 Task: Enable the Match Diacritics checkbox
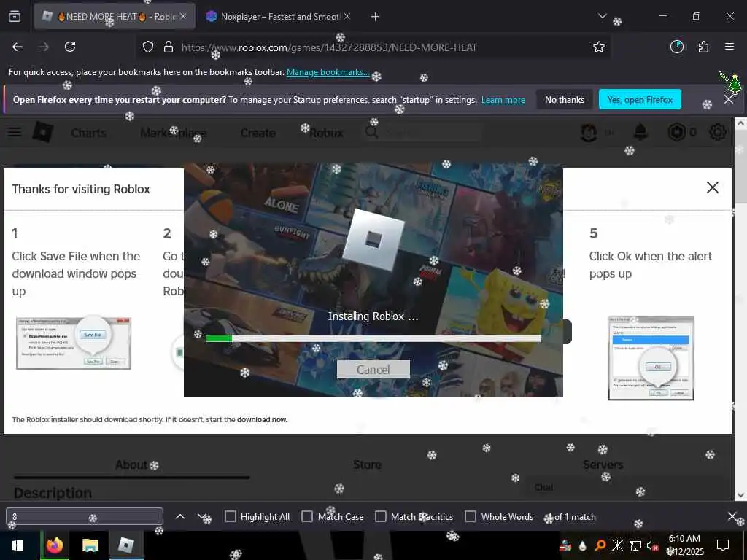tap(381, 516)
